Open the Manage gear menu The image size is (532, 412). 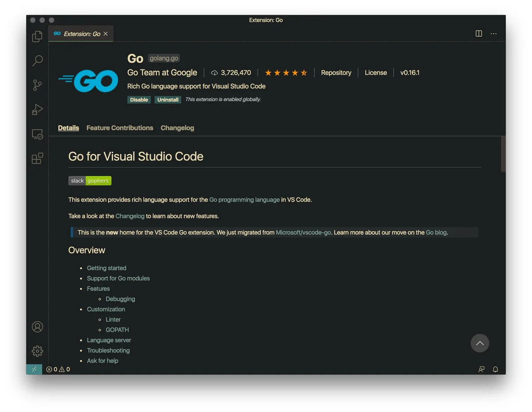(x=37, y=351)
